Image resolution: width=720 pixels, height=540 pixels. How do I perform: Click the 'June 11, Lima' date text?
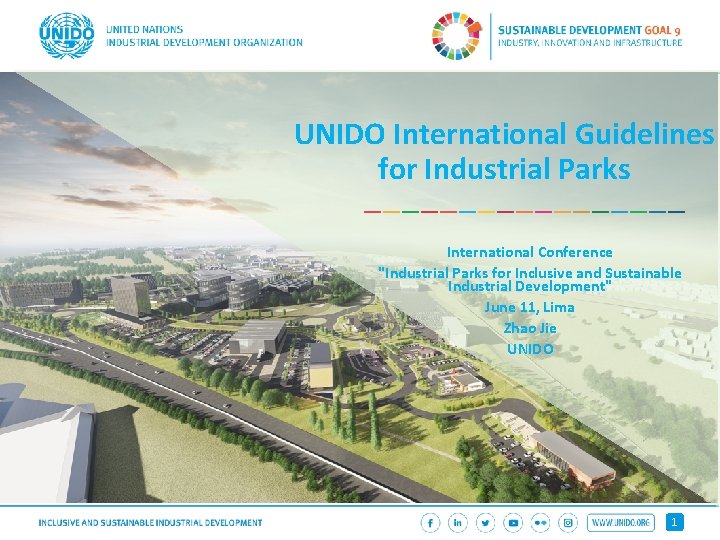pos(529,307)
